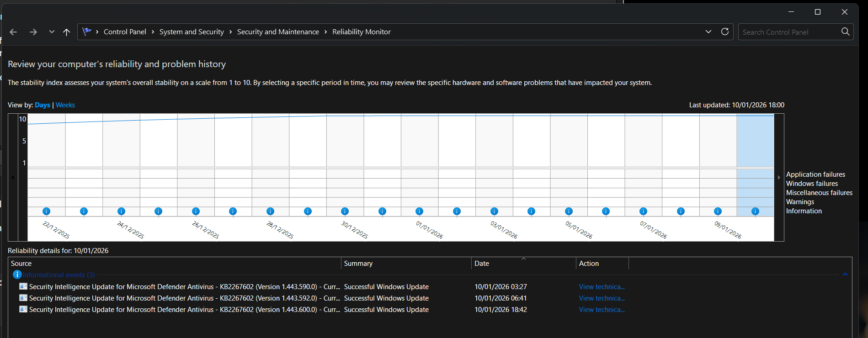
Task: Select the information marker above 22/12/2025
Action: 46,211
